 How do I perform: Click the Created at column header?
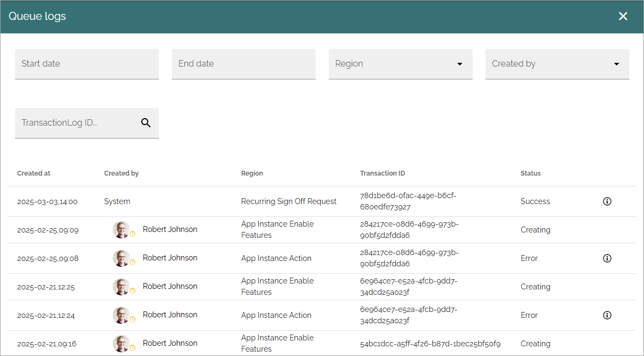coord(34,173)
